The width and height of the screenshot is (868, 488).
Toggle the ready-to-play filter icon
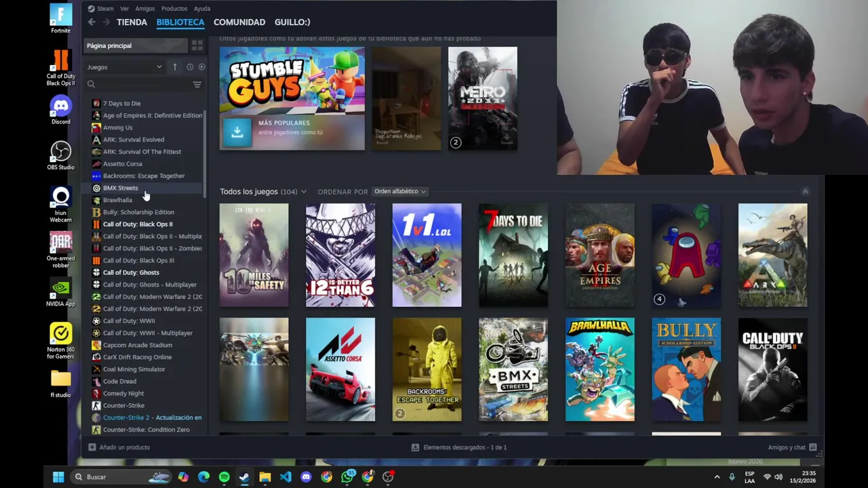(x=201, y=67)
